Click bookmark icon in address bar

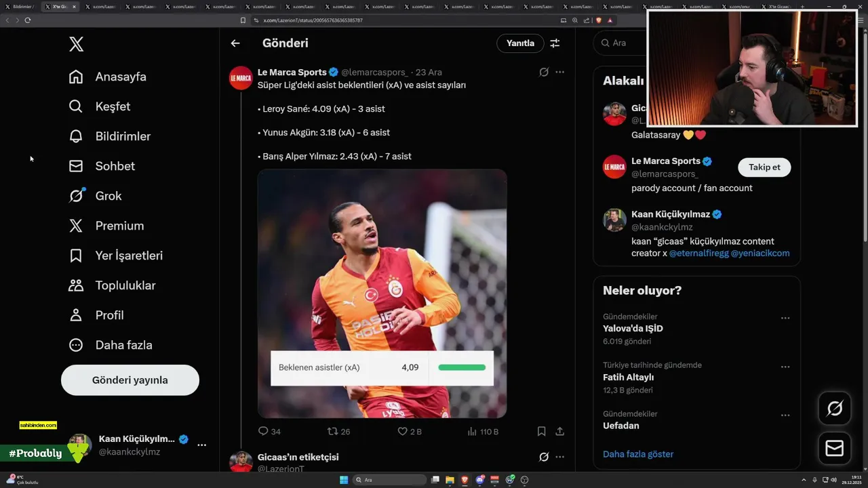coord(243,20)
